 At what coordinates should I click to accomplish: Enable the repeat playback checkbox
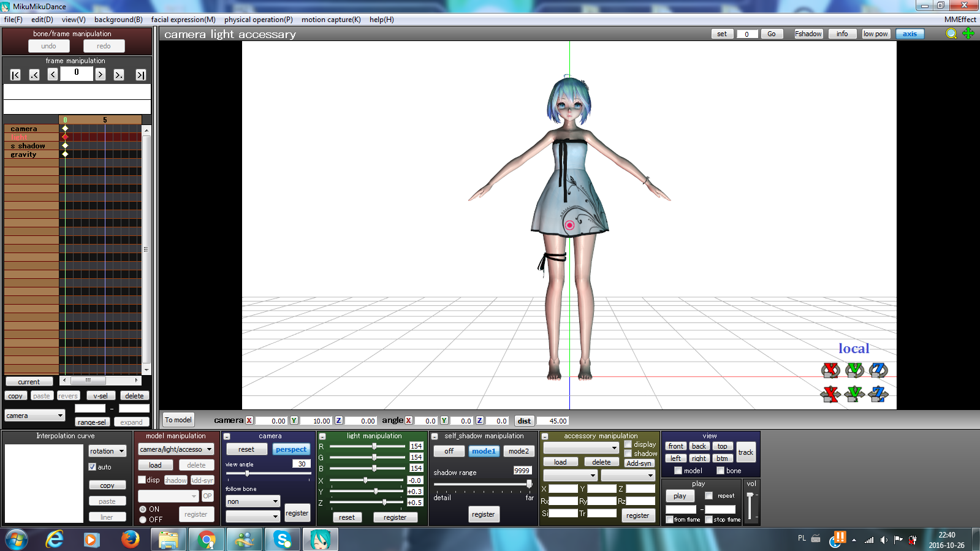709,496
